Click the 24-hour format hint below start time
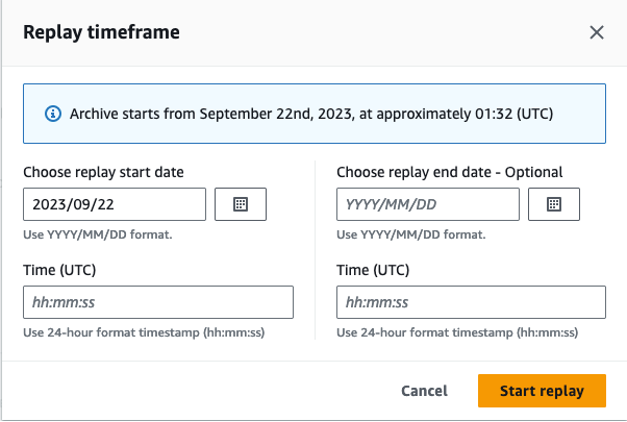This screenshot has height=422, width=627. tap(143, 333)
